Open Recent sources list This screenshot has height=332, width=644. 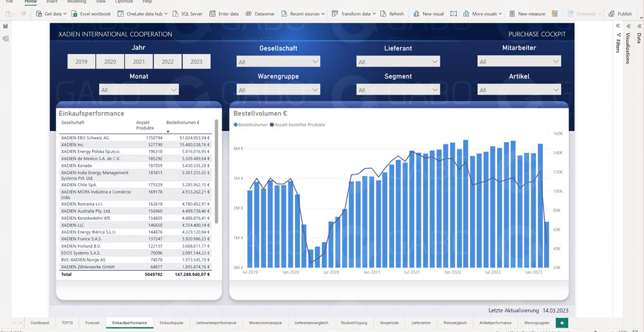click(303, 14)
